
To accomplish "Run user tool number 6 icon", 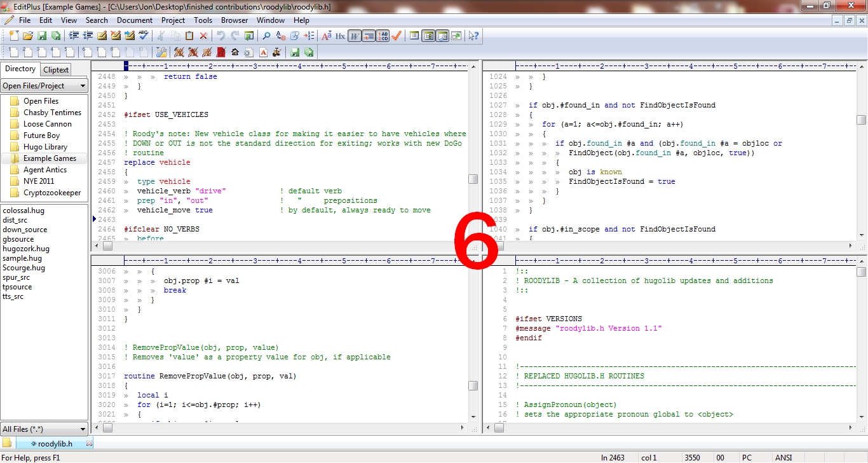I will [88, 52].
